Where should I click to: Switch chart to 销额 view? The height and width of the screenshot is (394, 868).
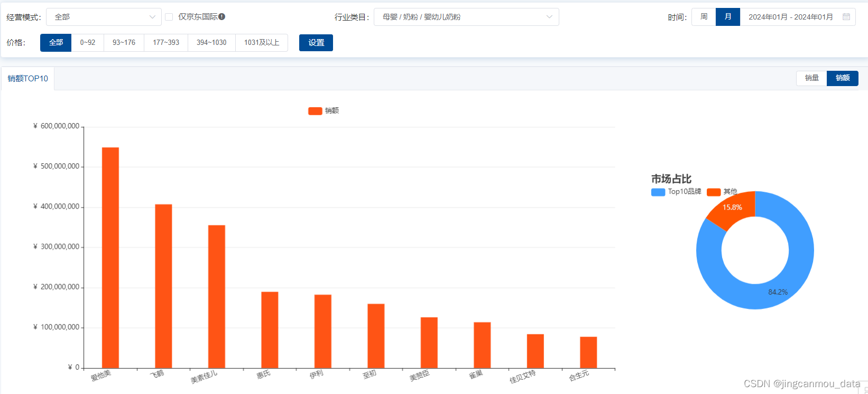(x=843, y=78)
